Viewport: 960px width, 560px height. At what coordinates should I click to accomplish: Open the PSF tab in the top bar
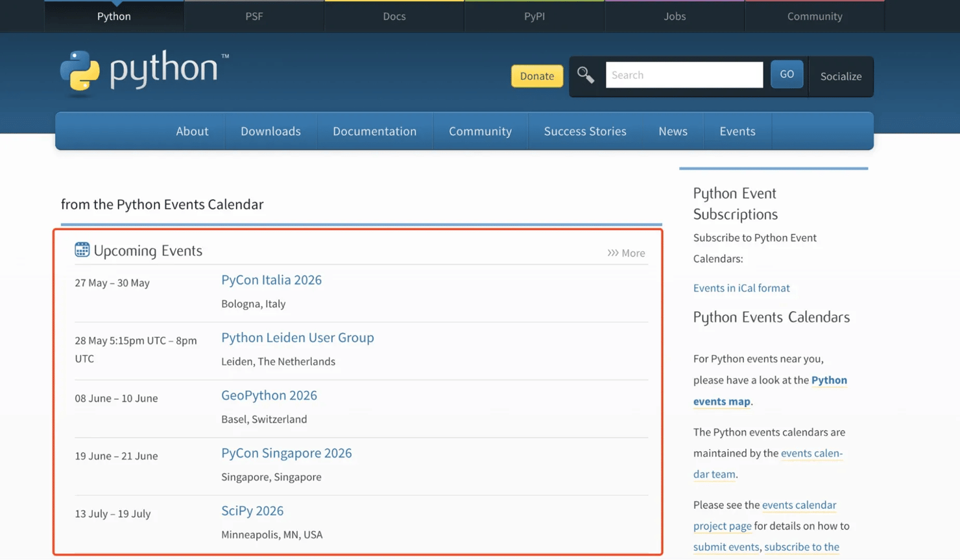tap(254, 16)
